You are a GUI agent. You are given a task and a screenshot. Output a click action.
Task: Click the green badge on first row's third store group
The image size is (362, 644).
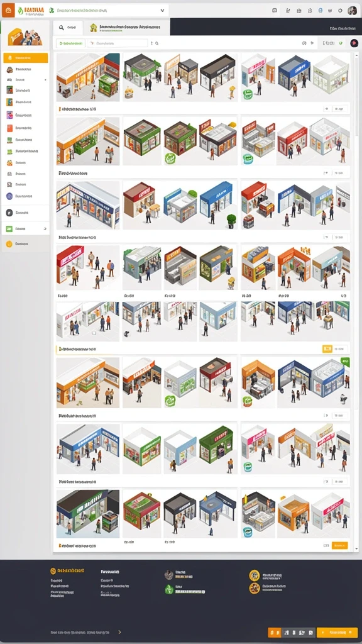pos(247,94)
